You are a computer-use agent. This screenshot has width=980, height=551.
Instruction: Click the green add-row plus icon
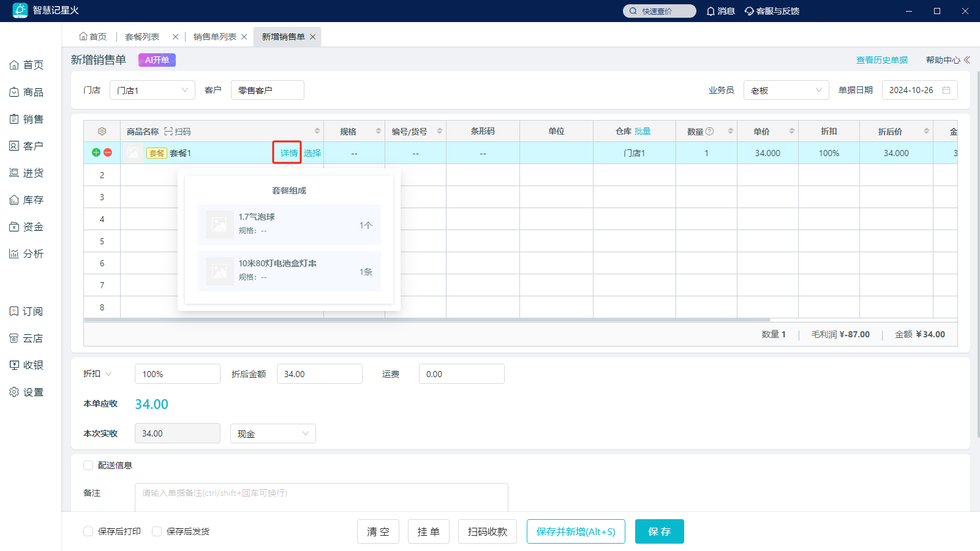coord(96,152)
